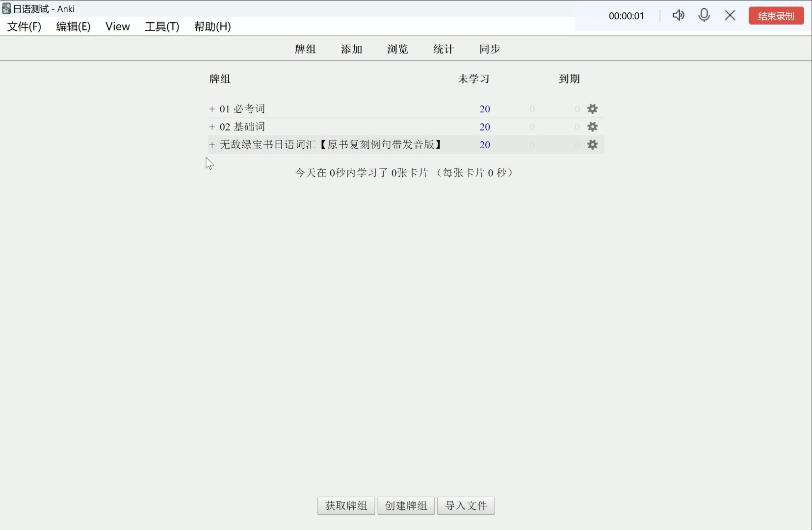
Task: Expand the 01 必考词 deck
Action: tap(212, 109)
